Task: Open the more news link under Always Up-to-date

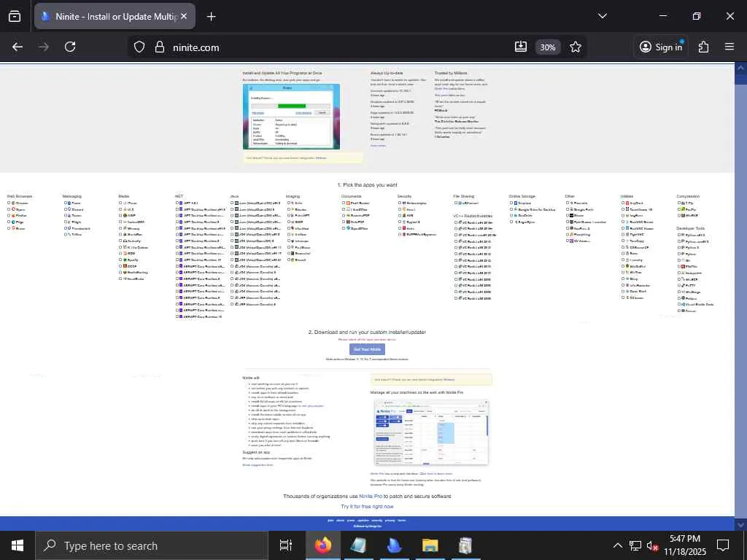Action: 378,145
